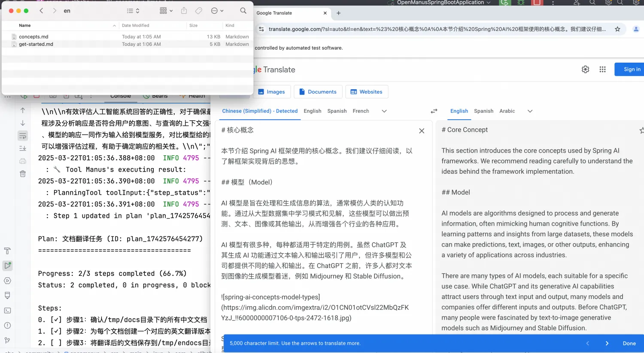Open the Google apps grid

[602, 69]
